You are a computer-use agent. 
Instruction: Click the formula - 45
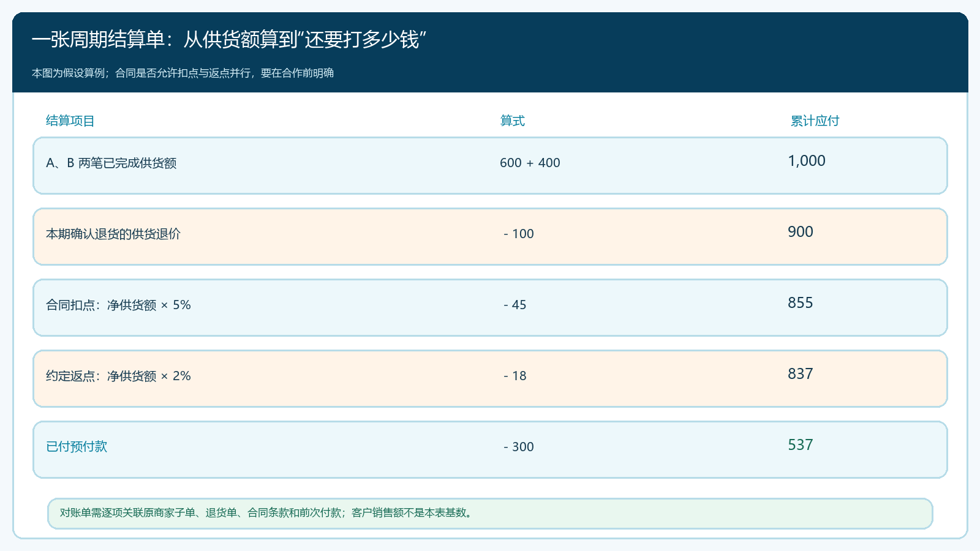(515, 305)
